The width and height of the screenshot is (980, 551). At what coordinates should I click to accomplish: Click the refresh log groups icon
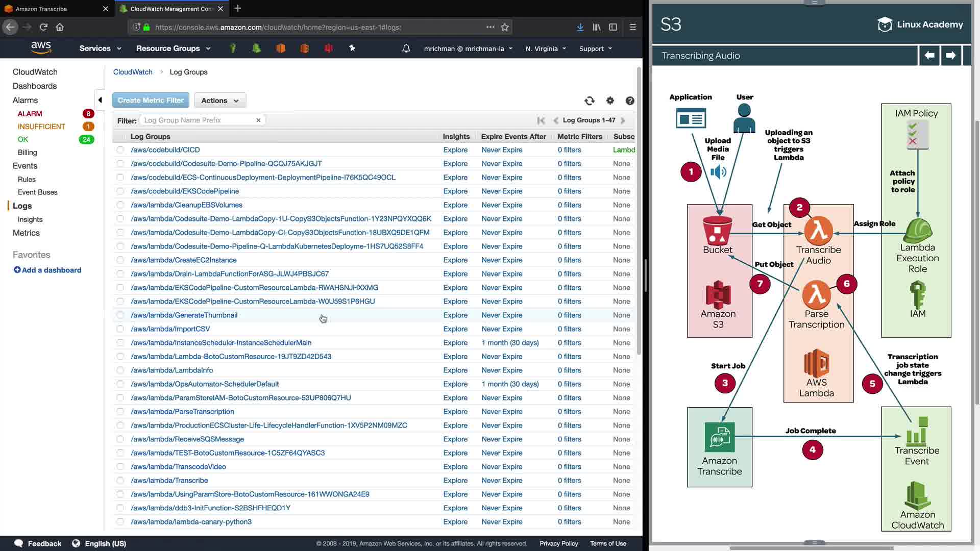pos(590,101)
